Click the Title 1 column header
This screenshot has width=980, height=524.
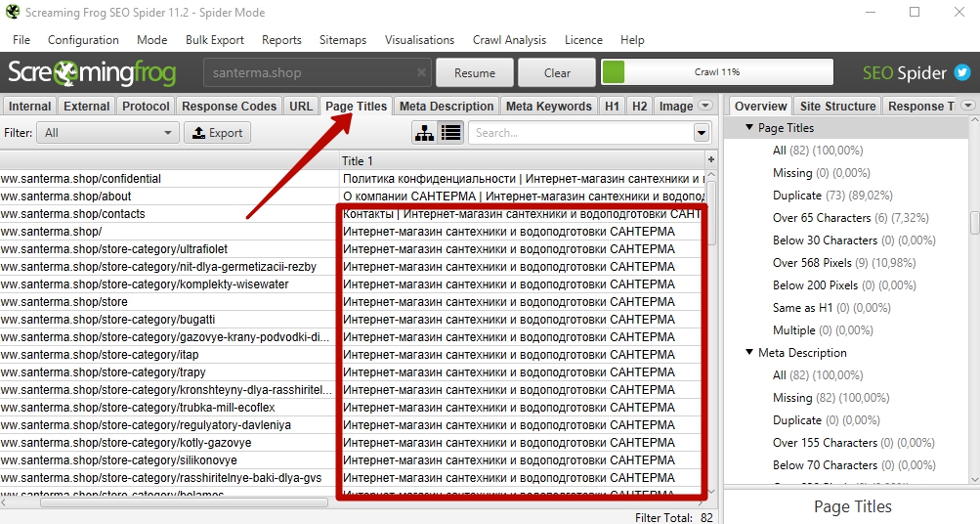[x=522, y=160]
